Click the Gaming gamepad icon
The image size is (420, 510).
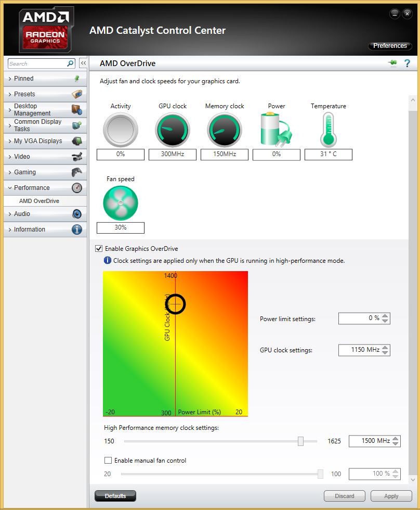[x=77, y=172]
